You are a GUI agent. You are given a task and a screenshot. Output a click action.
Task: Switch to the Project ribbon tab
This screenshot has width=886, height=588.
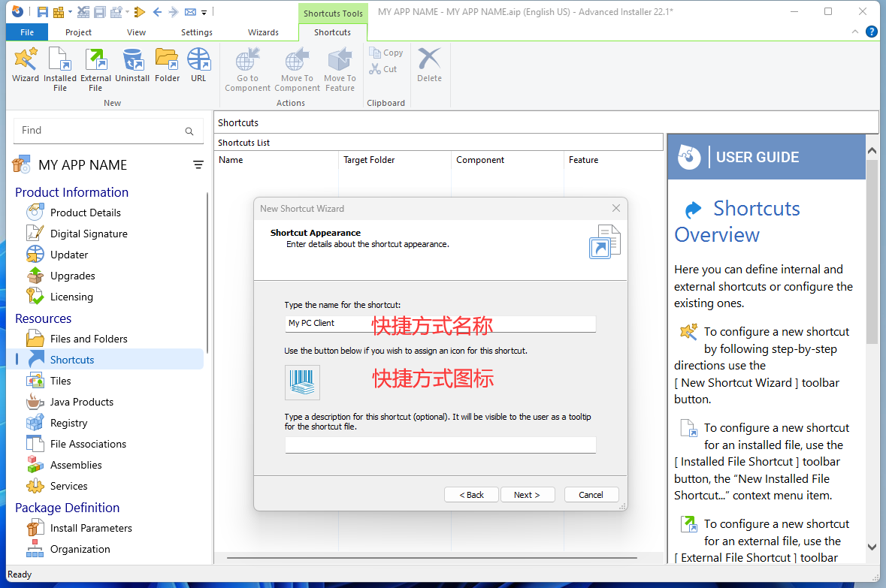point(78,32)
